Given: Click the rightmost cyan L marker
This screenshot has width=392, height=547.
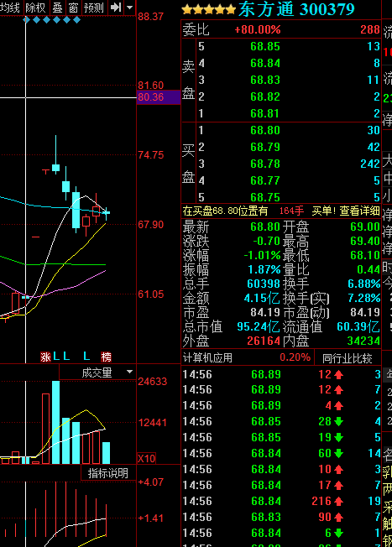Looking at the screenshot, I should 86,357.
